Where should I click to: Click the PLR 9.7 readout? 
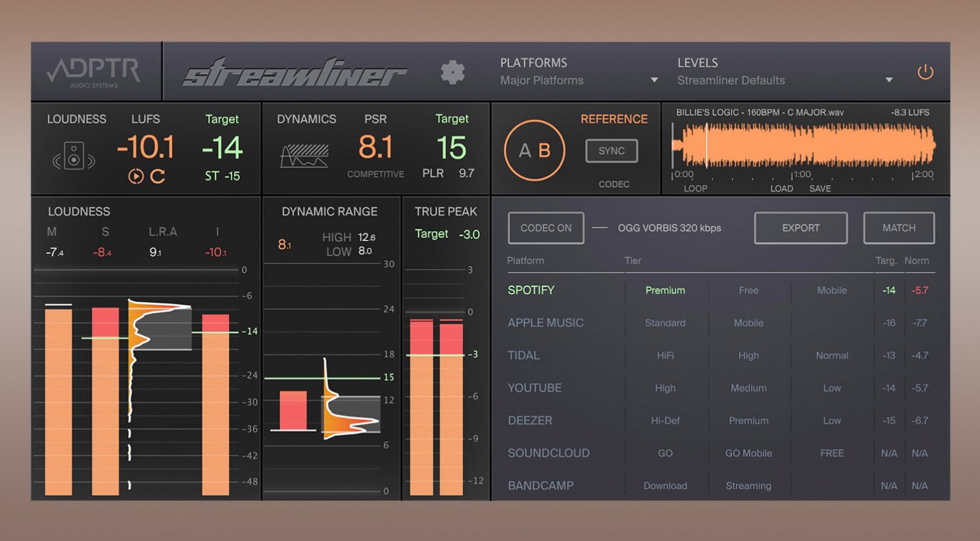click(449, 173)
